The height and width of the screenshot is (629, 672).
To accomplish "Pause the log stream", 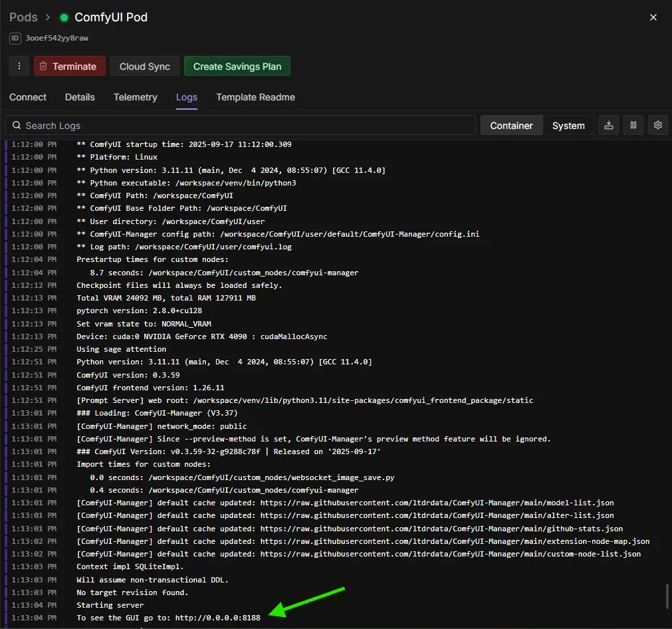I will [633, 125].
